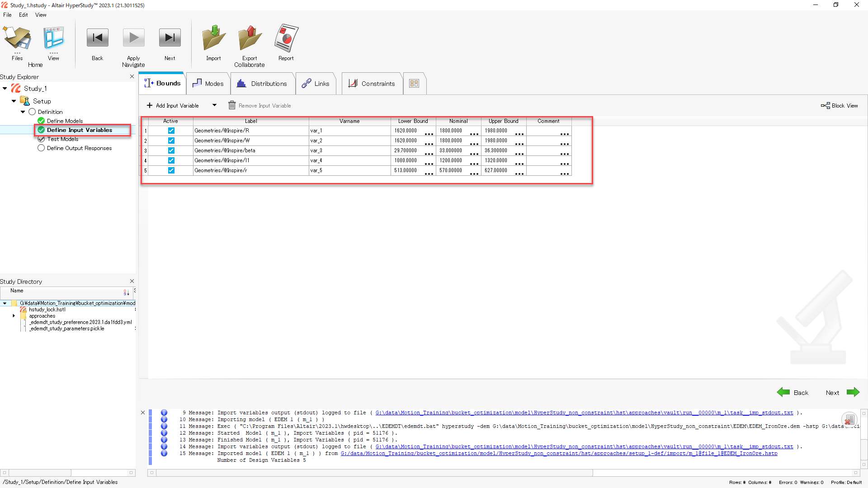Open the Report icon
This screenshot has width=868, height=488.
(x=286, y=38)
